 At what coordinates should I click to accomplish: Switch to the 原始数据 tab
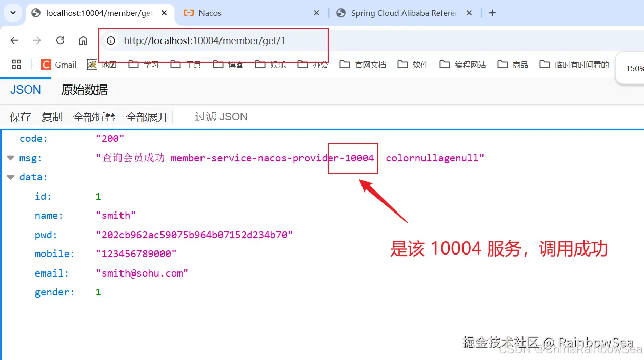coord(84,90)
